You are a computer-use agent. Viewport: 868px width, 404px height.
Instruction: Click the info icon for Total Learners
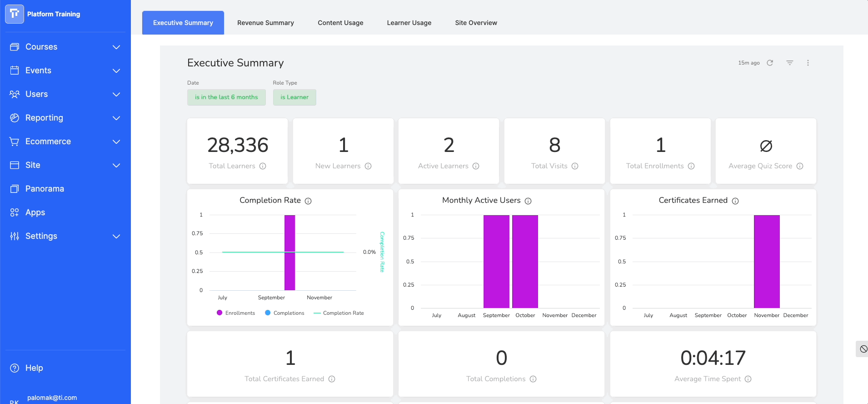(x=263, y=166)
